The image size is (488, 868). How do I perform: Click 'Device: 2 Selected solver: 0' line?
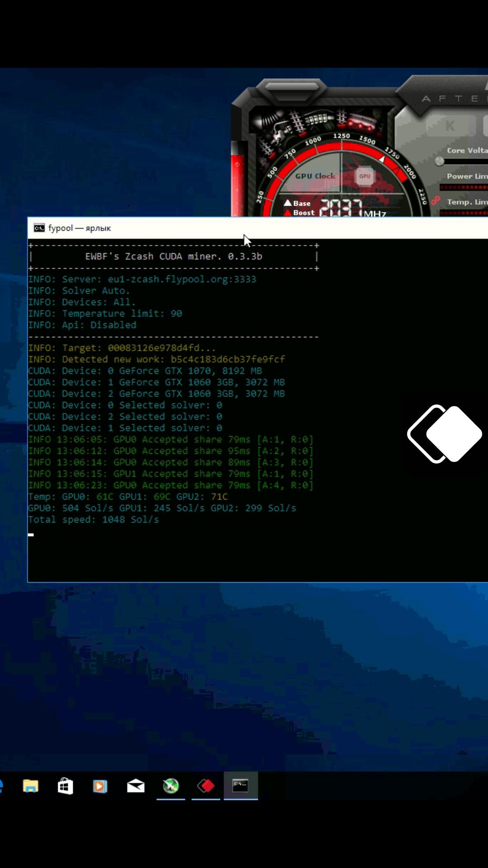point(125,416)
